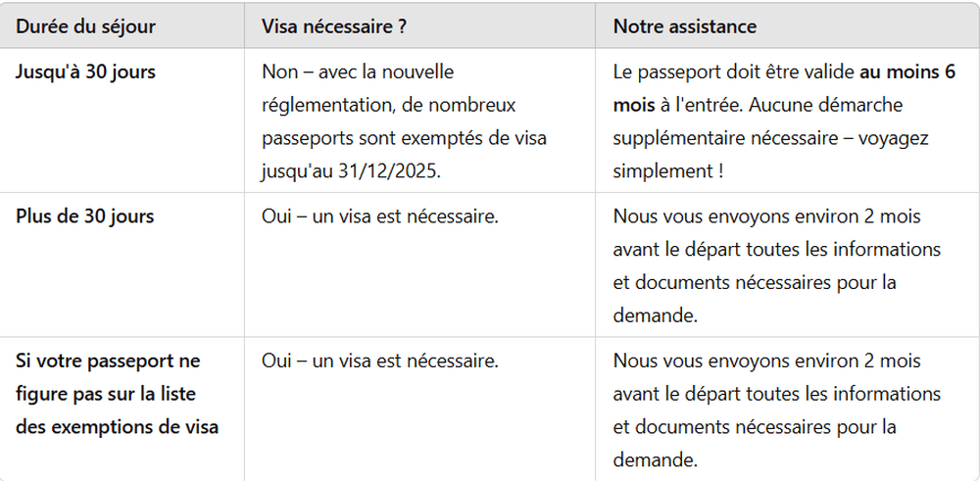Select the "Notre assistance" column header
Image resolution: width=980 pixels, height=482 pixels.
tap(685, 26)
